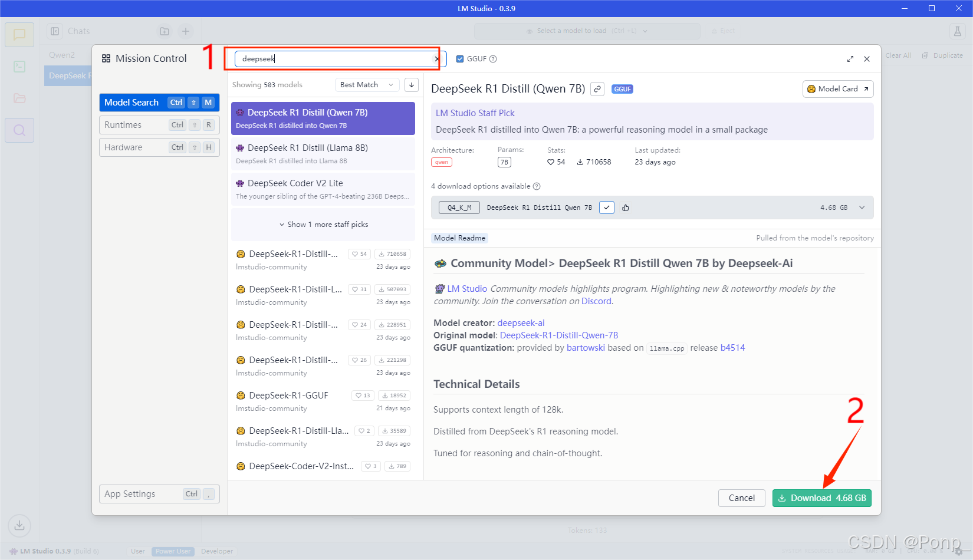This screenshot has height=560, width=973.
Task: Click Clear All in background window
Action: pos(898,55)
